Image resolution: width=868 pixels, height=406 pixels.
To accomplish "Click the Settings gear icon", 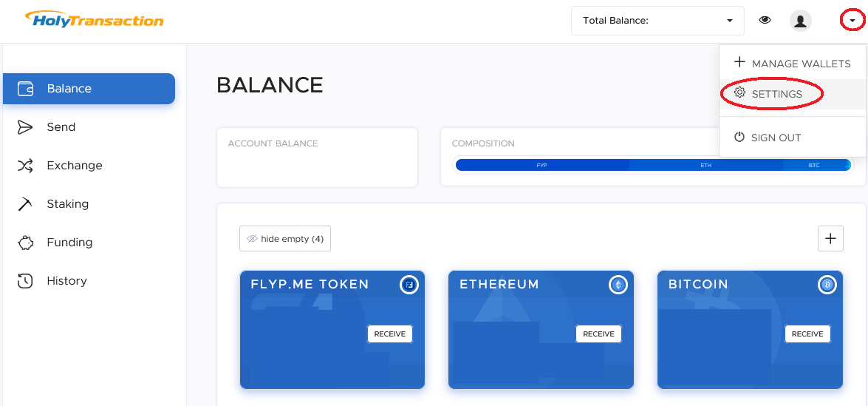I will click(x=739, y=93).
